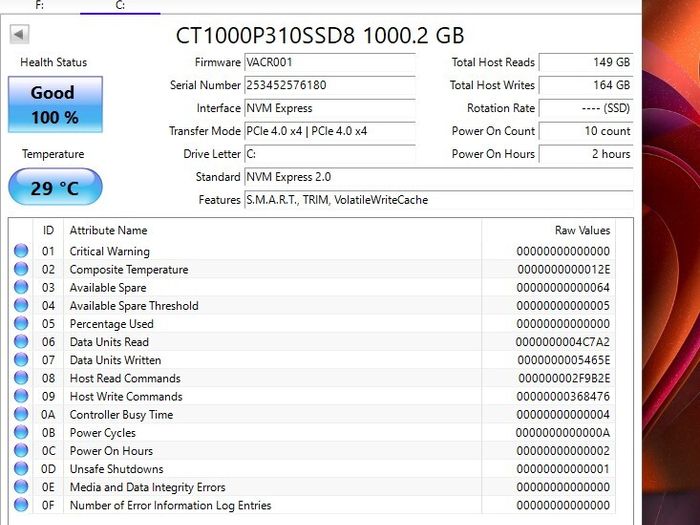Viewport: 700px width, 525px height.
Task: Click the Error Information Log Entries icon
Action: click(x=21, y=505)
